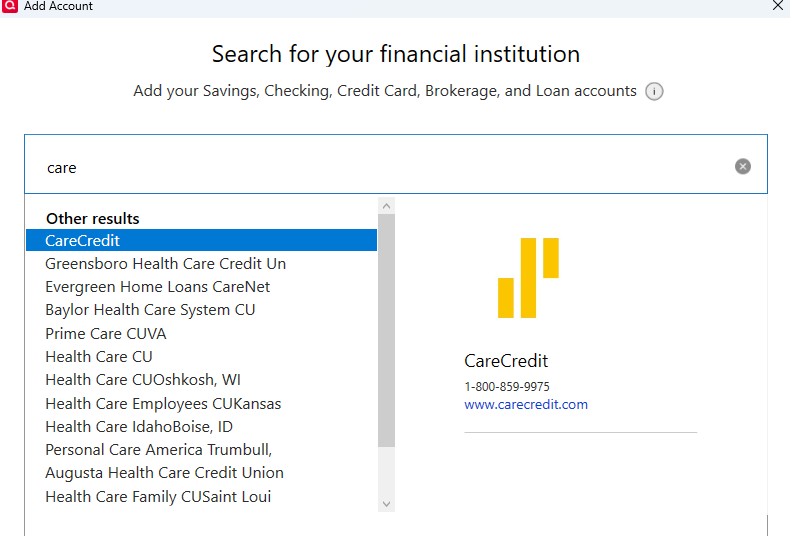
Task: Click the clear search text icon
Action: (x=743, y=166)
